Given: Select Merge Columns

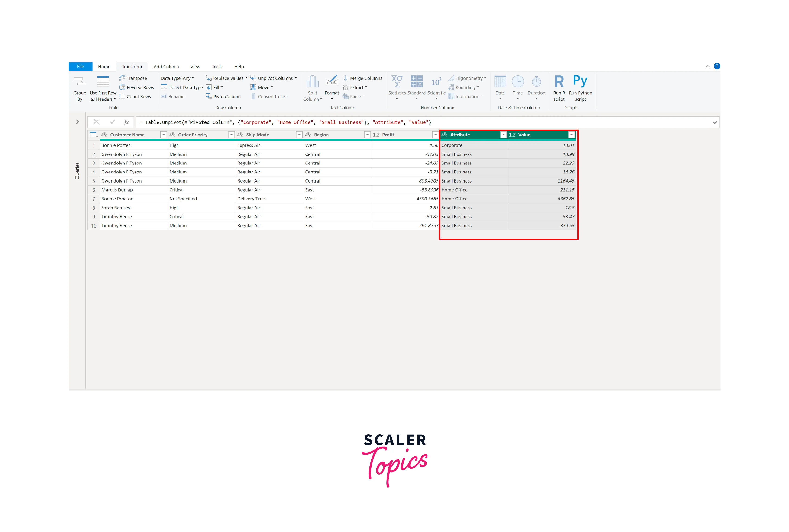Looking at the screenshot, I should (x=362, y=78).
